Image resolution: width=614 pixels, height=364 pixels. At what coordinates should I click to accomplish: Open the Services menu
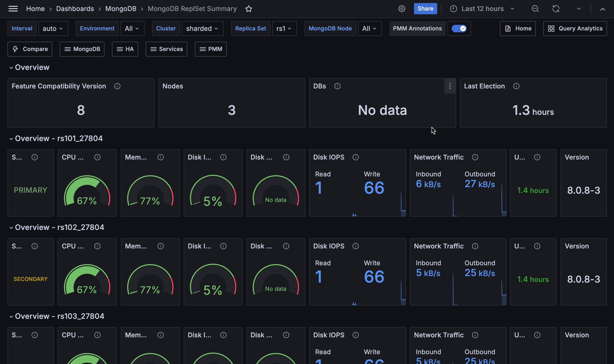(166, 49)
